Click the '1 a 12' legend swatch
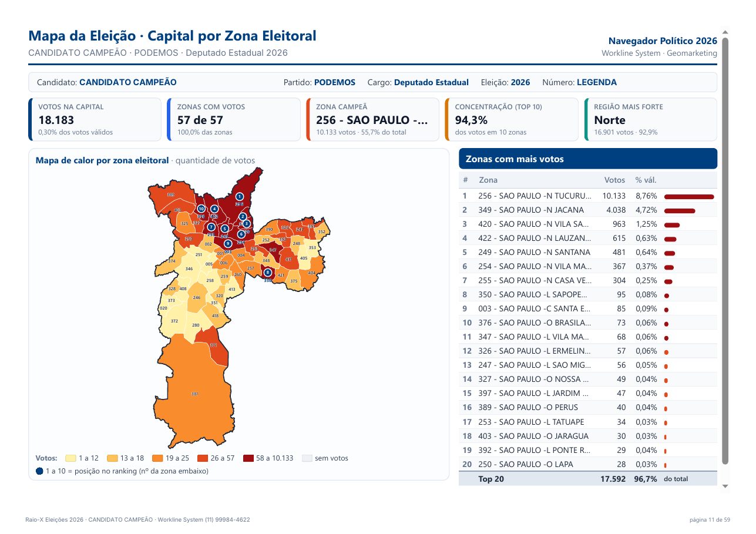 pyautogui.click(x=70, y=458)
